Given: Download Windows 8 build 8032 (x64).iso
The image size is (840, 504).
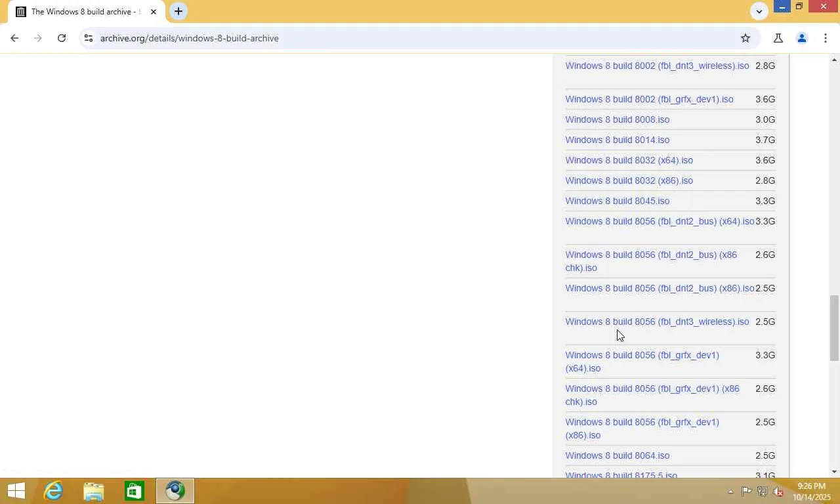Looking at the screenshot, I should coord(629,160).
